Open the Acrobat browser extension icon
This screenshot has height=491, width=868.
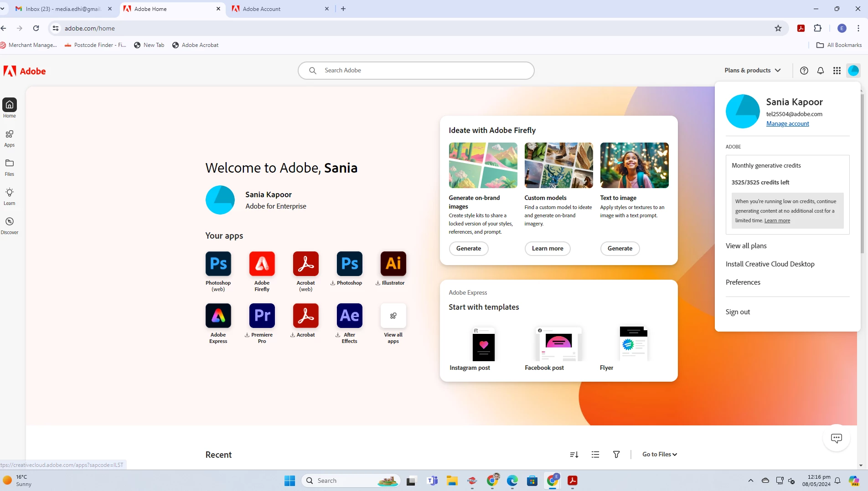point(801,28)
